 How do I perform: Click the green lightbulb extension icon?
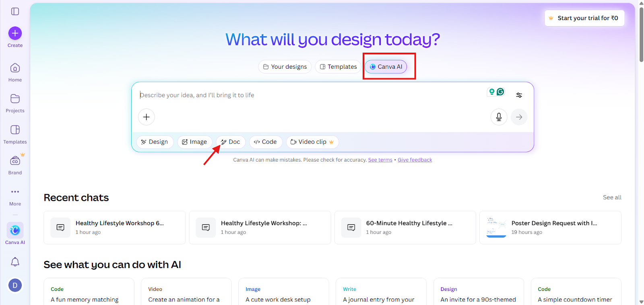coord(491,92)
